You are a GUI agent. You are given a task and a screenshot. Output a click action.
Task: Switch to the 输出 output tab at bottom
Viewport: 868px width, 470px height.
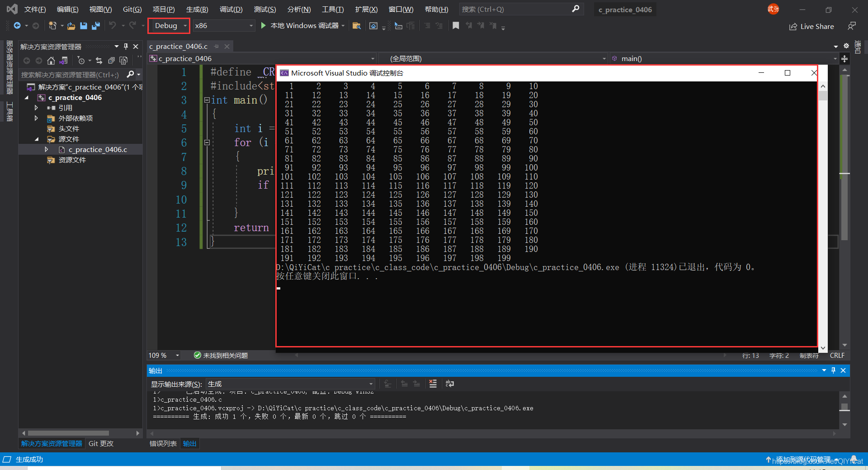tap(190, 444)
